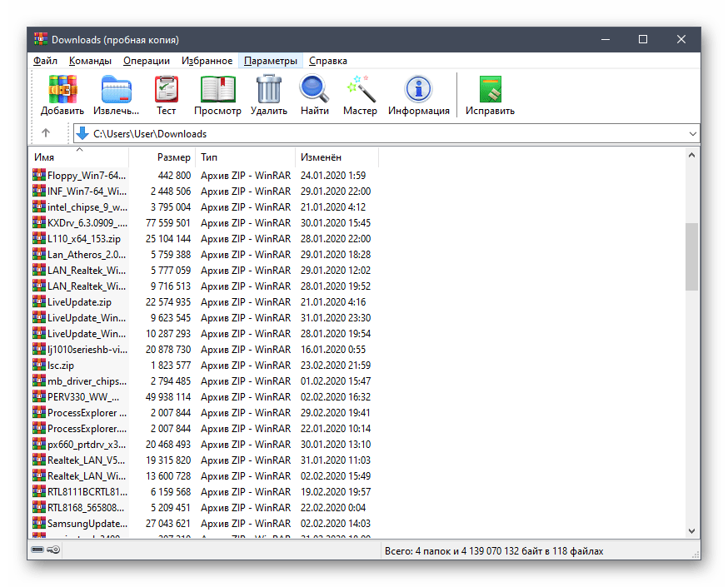Open the Просмотр (View) book icon

(217, 89)
